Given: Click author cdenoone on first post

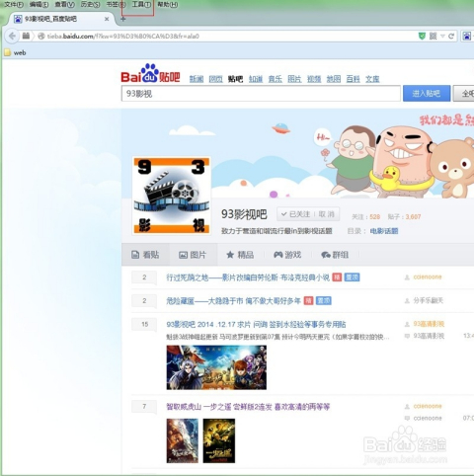Looking at the screenshot, I should (x=428, y=278).
